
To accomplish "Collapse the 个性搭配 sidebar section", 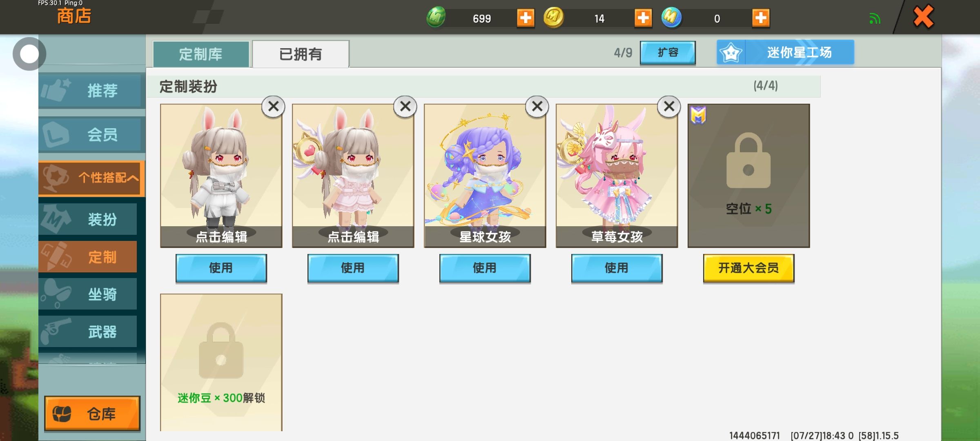I will click(91, 178).
